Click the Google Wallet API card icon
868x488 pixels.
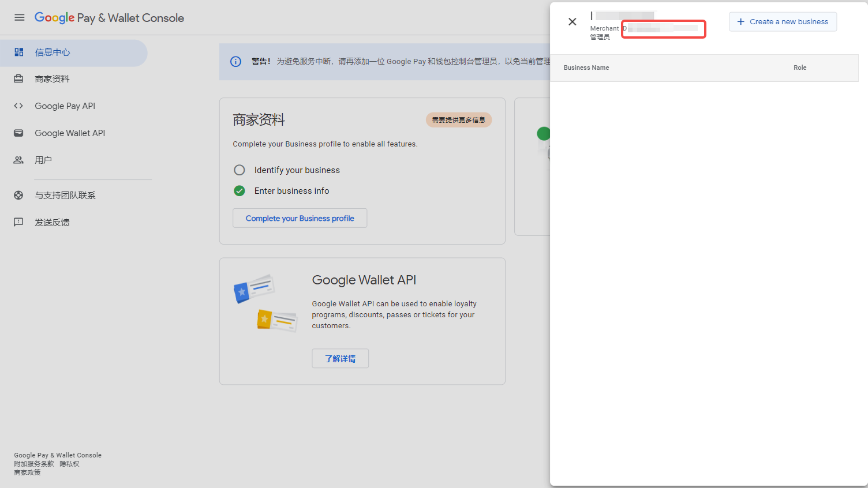click(19, 133)
